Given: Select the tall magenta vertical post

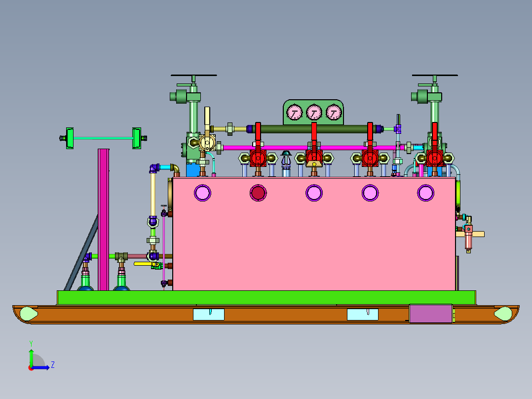Looking at the screenshot, I should 104,220.
